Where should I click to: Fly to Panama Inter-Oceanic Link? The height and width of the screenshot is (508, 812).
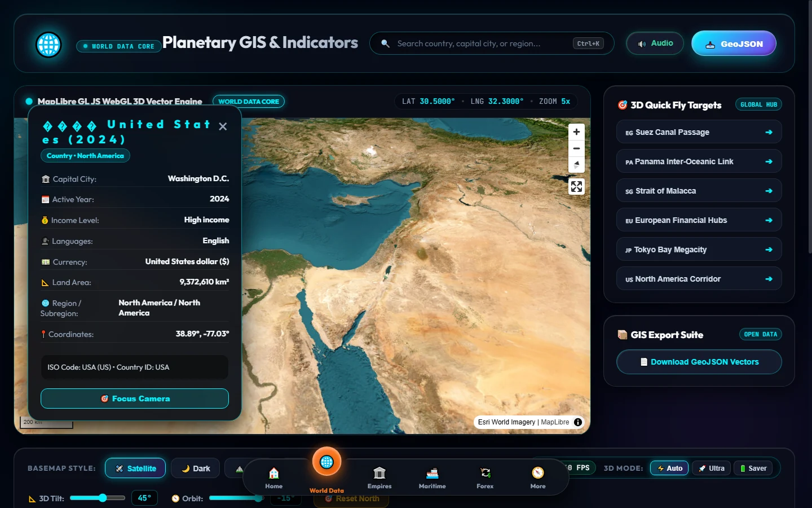click(699, 161)
